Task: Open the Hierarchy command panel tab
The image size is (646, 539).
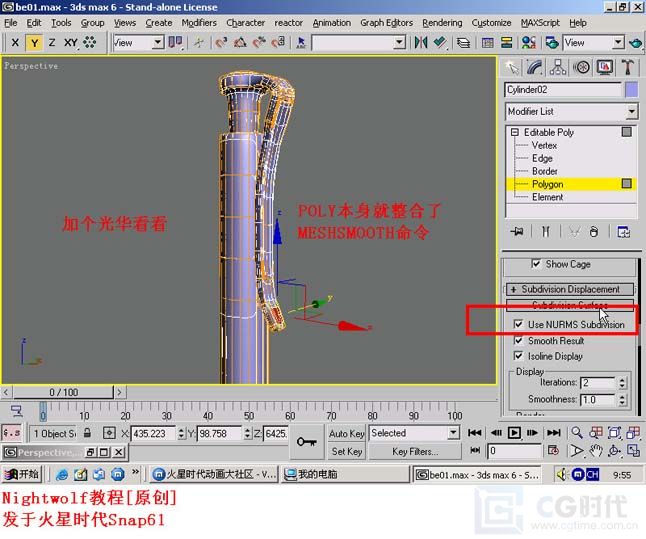Action: pyautogui.click(x=558, y=67)
